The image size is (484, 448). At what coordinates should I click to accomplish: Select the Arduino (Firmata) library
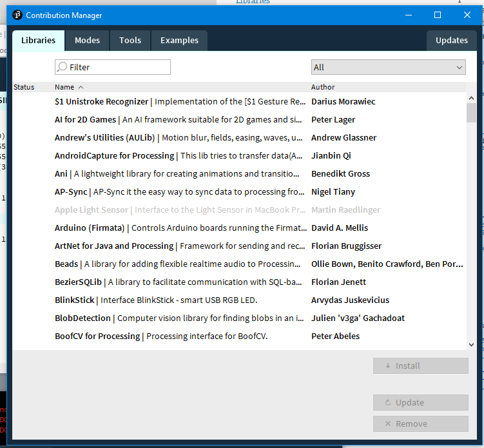click(239, 228)
